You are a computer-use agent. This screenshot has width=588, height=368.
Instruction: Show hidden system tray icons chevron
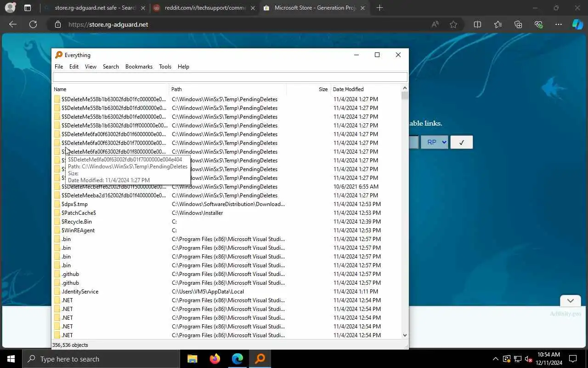tap(495, 359)
